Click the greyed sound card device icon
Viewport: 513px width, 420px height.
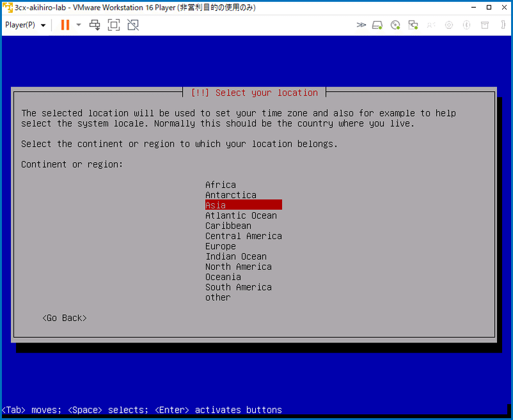431,25
